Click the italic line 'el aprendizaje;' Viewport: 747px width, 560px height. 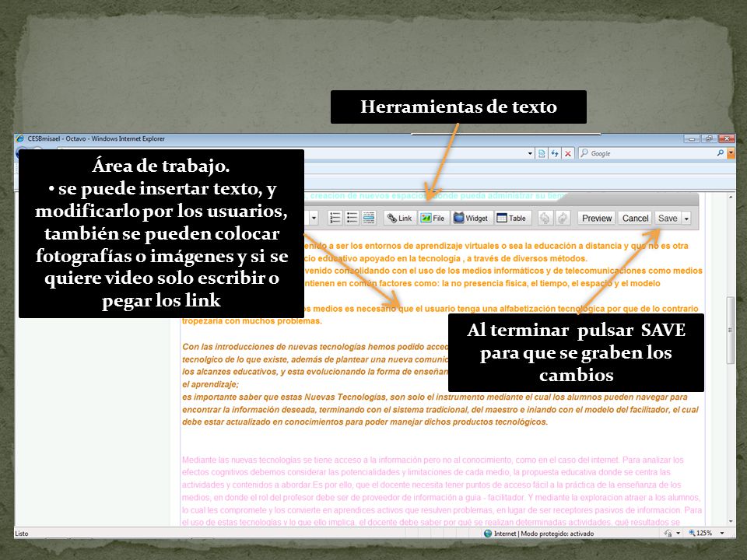211,384
